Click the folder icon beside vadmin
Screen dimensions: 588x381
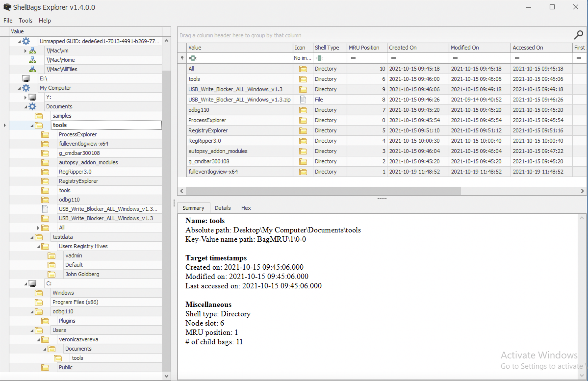point(52,255)
